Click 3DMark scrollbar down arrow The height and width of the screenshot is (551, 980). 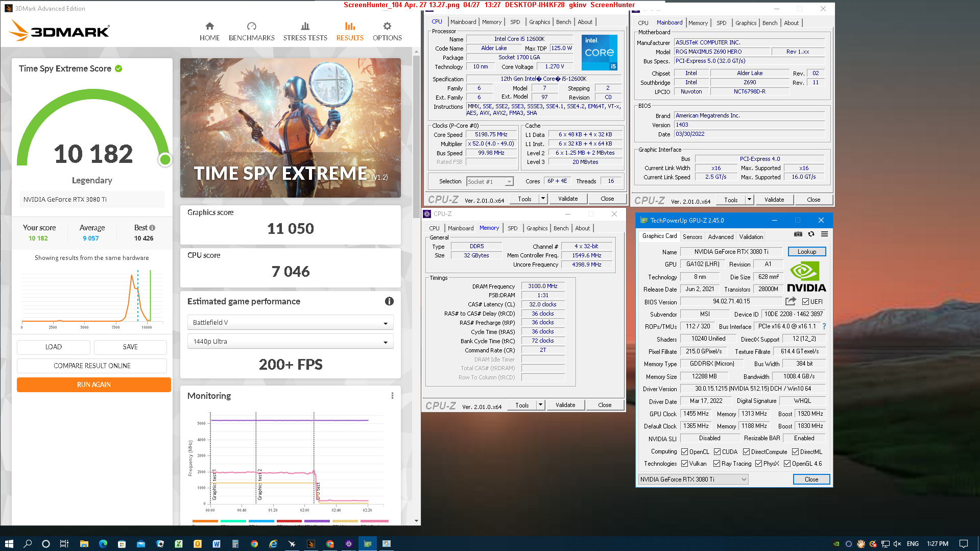click(416, 521)
